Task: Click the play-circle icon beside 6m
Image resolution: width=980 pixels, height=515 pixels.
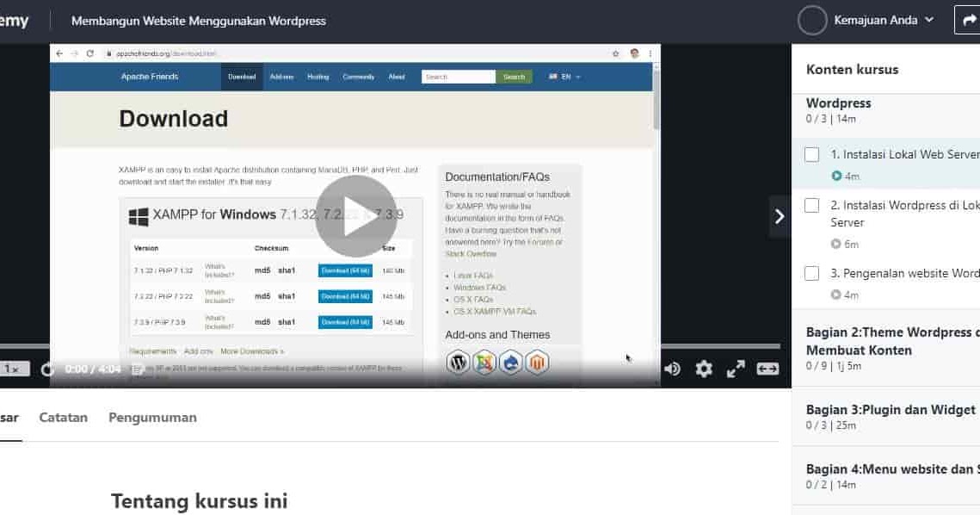Action: tap(835, 244)
